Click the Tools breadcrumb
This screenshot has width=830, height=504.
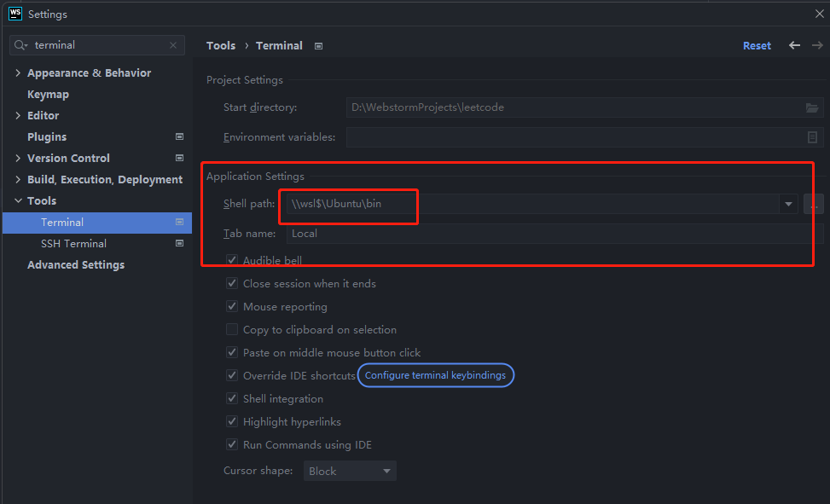coord(221,45)
